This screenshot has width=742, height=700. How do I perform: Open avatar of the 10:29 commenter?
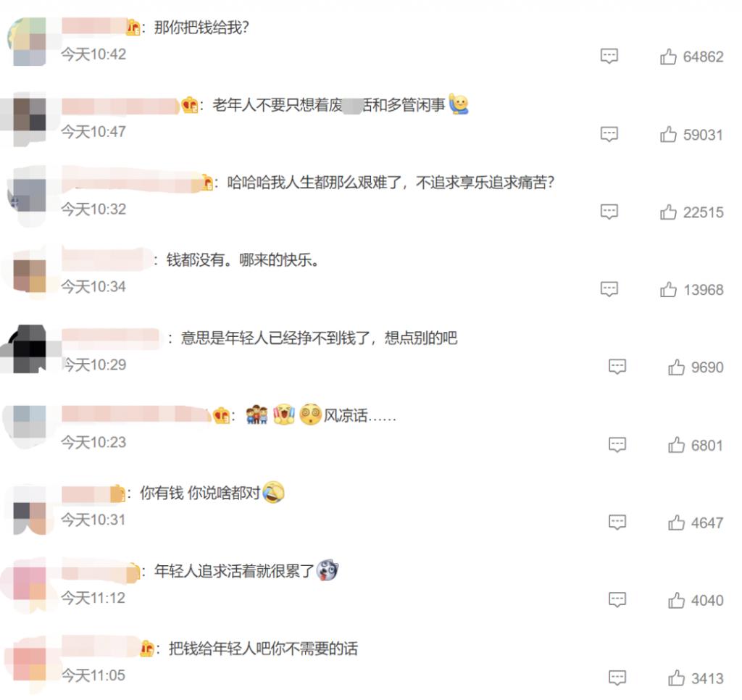click(x=28, y=349)
